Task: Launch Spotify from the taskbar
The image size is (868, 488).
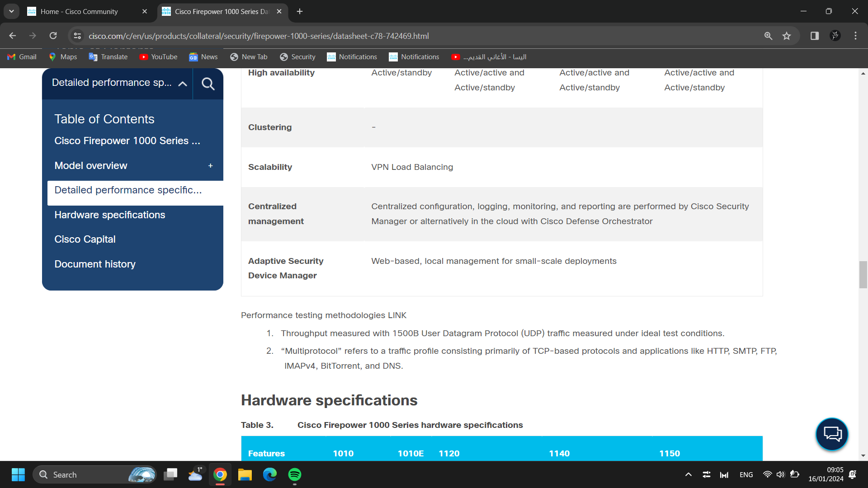Action: tap(294, 474)
